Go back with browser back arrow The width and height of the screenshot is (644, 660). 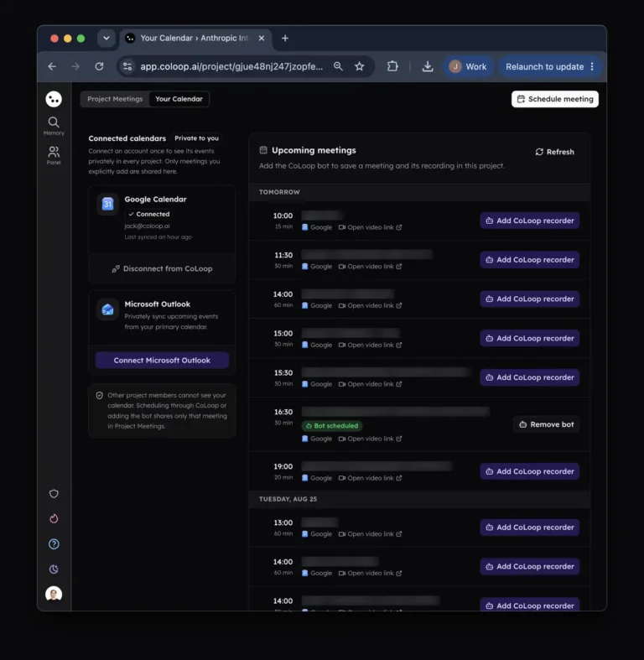52,66
